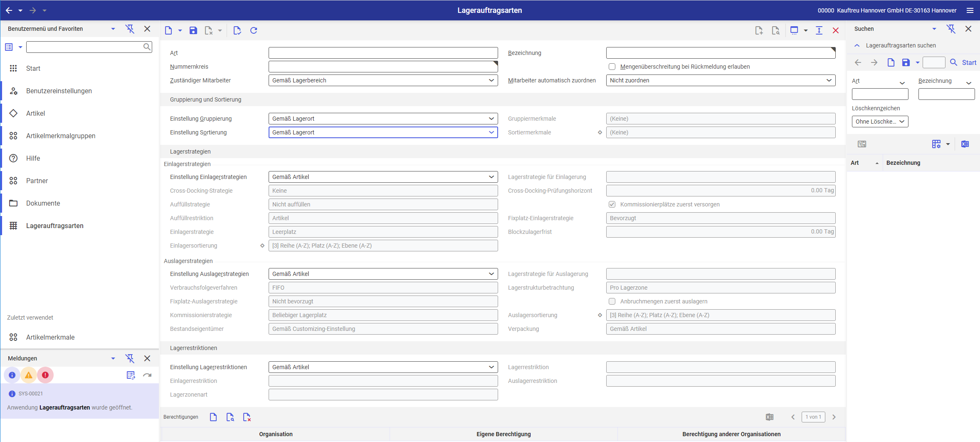Enable Mengenüberschreitung bei Rückmeldung erlauben checkbox
This screenshot has height=442, width=980.
pyautogui.click(x=612, y=67)
